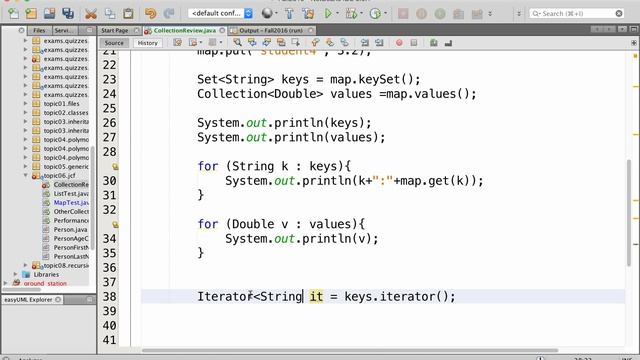
Task: Expand the topic08.recursi package
Action: point(25,265)
